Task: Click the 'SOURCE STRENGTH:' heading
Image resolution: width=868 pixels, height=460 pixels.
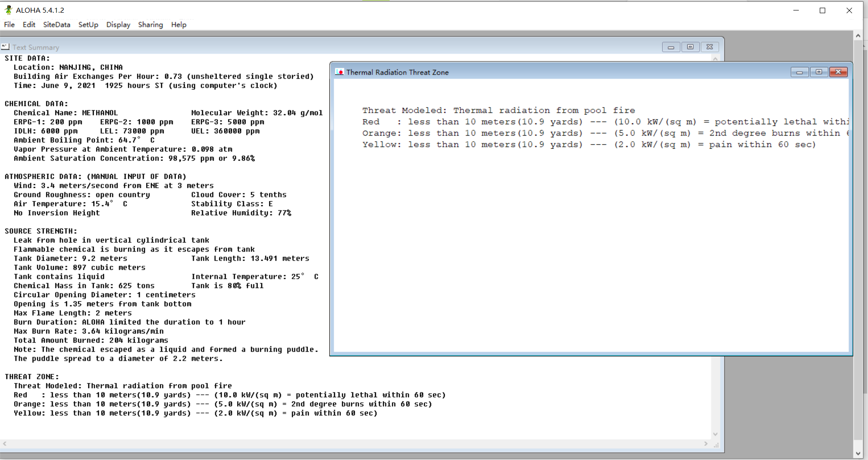Action: pyautogui.click(x=41, y=231)
